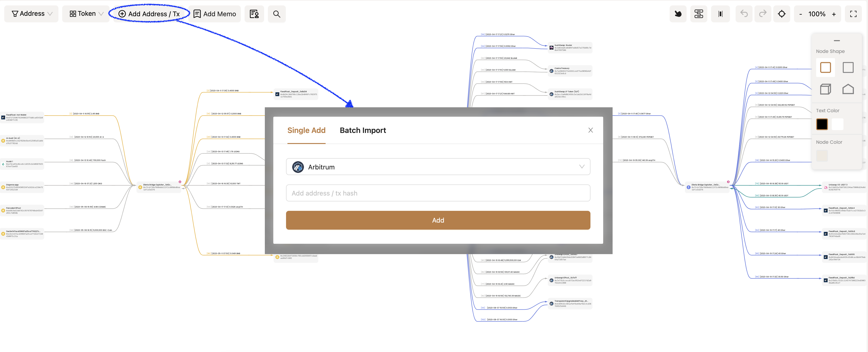Image resolution: width=868 pixels, height=352 pixels.
Task: Click the undo arrow icon
Action: 744,14
